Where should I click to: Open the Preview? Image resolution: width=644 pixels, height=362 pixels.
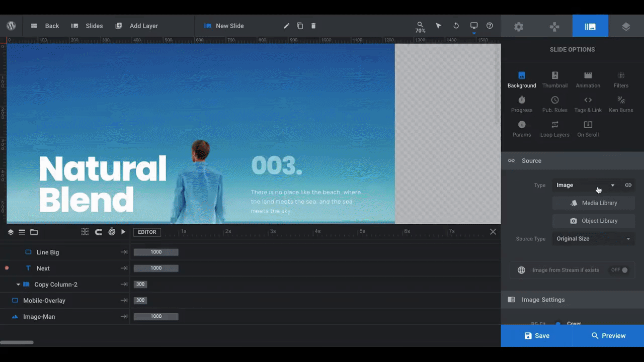[x=608, y=336]
